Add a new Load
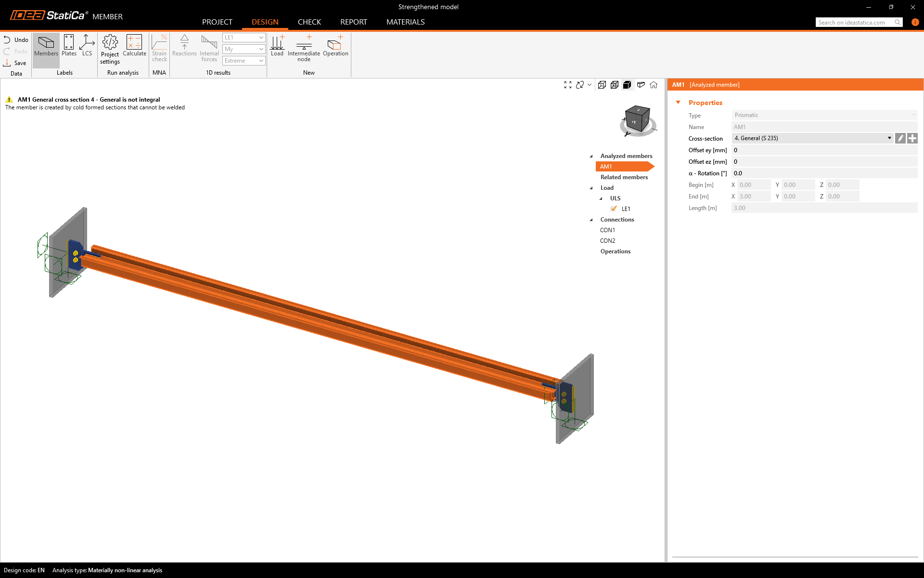Screen dimensions: 924x578 pos(277,46)
